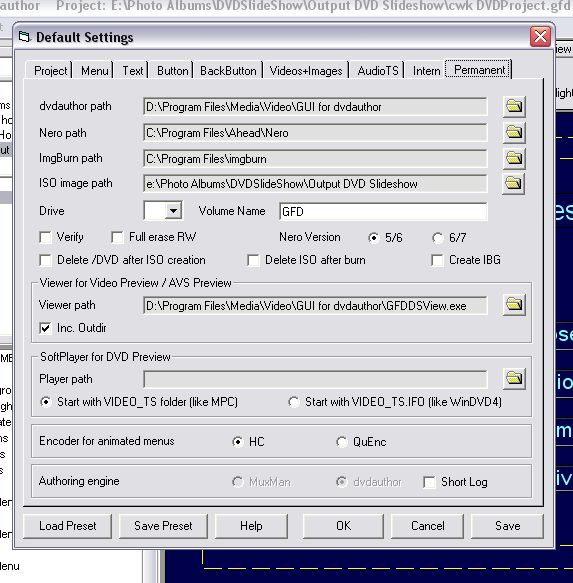573x583 pixels.
Task: Choose ISO image path folder
Action: click(514, 183)
